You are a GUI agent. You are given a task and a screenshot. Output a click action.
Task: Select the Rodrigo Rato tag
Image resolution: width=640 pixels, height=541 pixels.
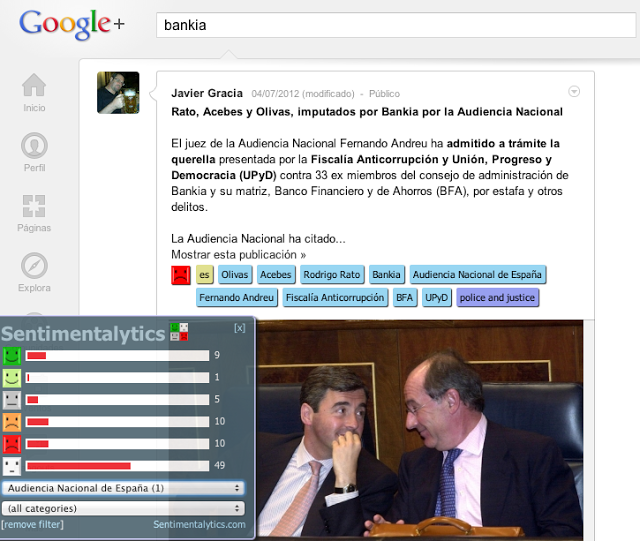331,275
